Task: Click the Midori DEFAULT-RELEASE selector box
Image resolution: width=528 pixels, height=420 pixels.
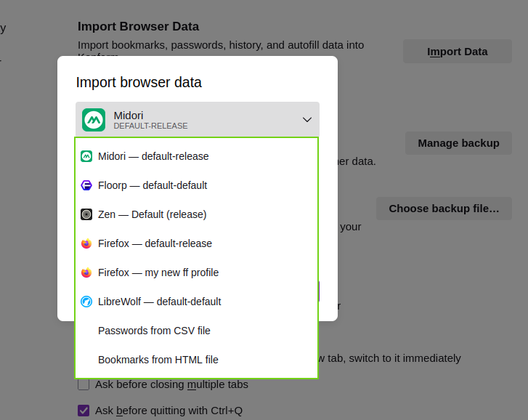Action: point(197,120)
